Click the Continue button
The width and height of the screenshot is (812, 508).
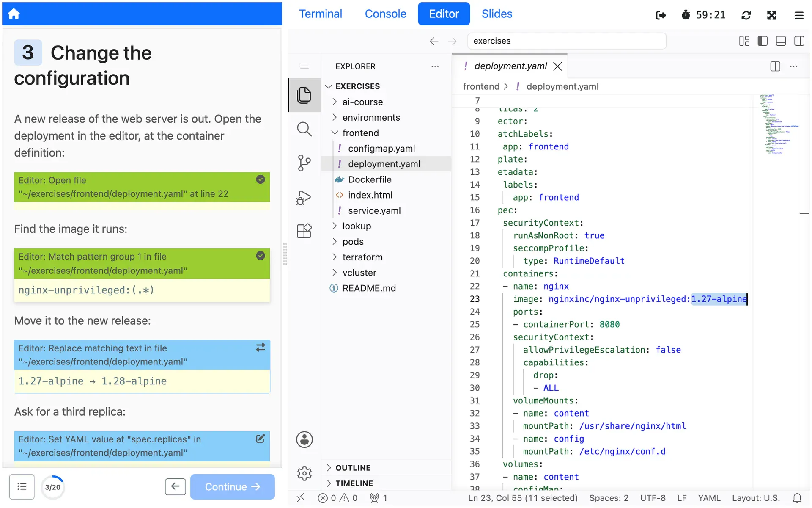tap(232, 487)
